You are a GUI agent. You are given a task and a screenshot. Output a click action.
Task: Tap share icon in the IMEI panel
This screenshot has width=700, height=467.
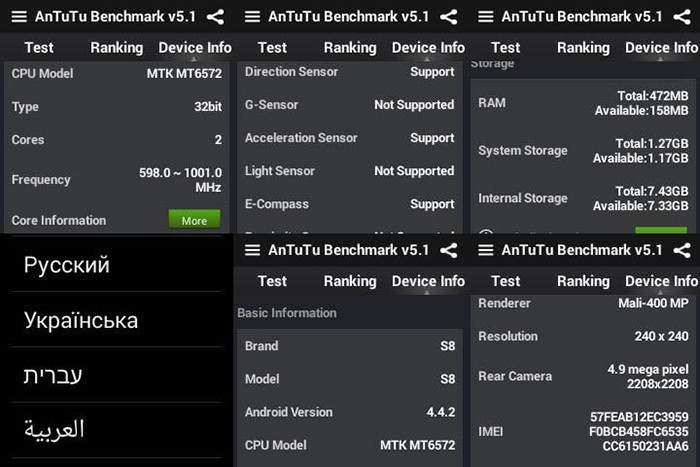682,250
